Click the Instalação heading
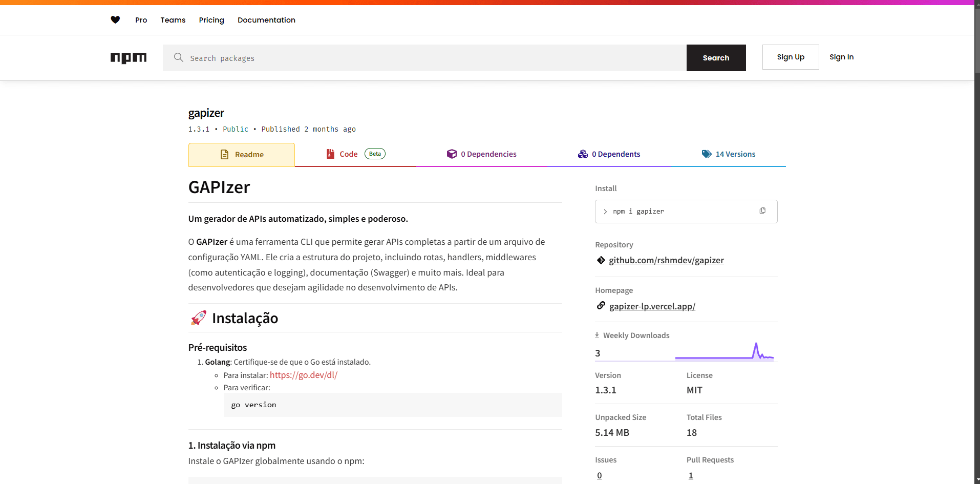The image size is (980, 484). click(245, 318)
